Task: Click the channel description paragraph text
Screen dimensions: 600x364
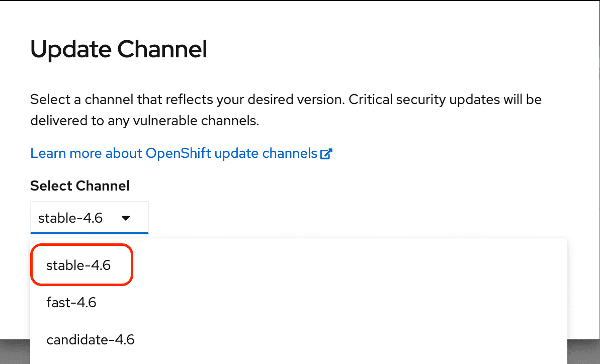Action: click(x=286, y=110)
